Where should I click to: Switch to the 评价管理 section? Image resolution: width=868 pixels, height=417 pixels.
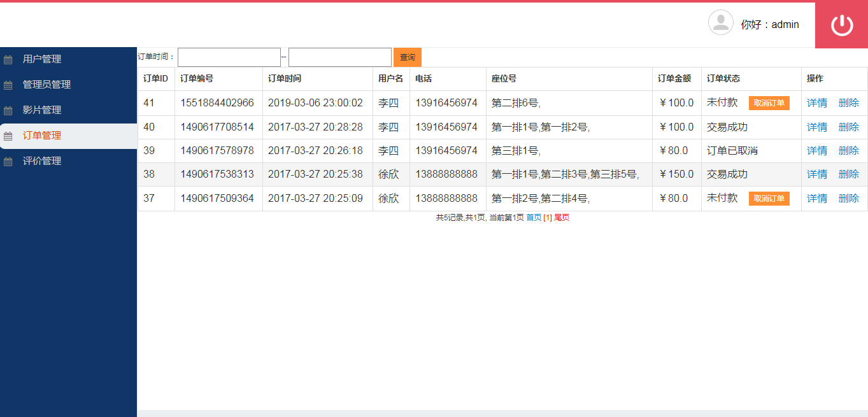(x=42, y=160)
